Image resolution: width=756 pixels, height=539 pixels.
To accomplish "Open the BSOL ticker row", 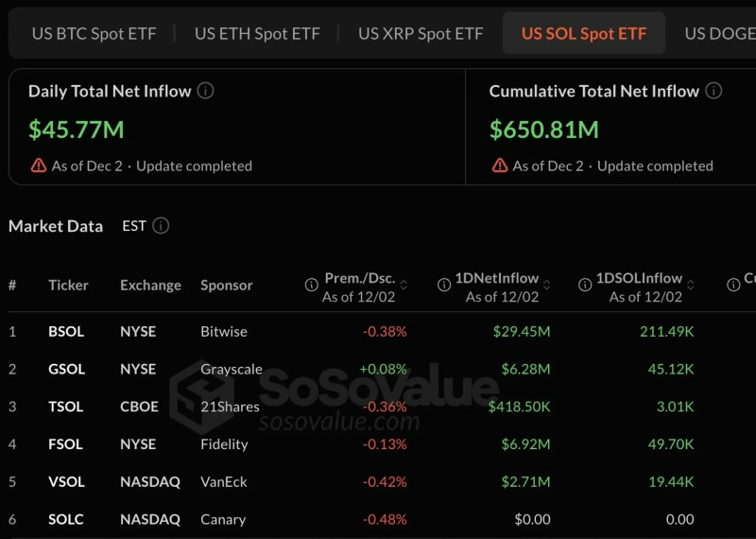I will (x=66, y=332).
